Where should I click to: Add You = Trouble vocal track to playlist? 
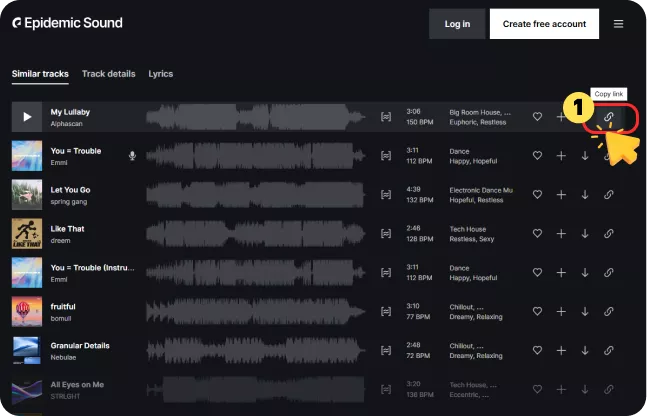[x=561, y=156]
